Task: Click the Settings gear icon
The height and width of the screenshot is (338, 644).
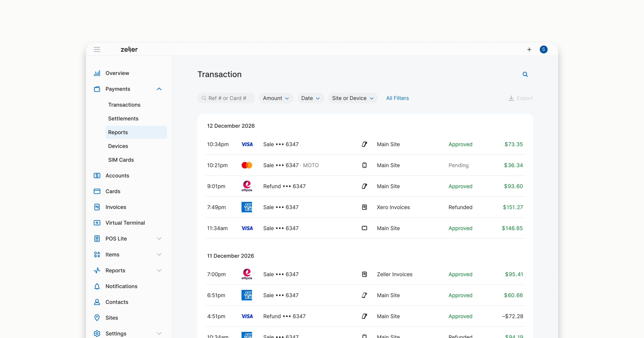Action: click(x=97, y=333)
